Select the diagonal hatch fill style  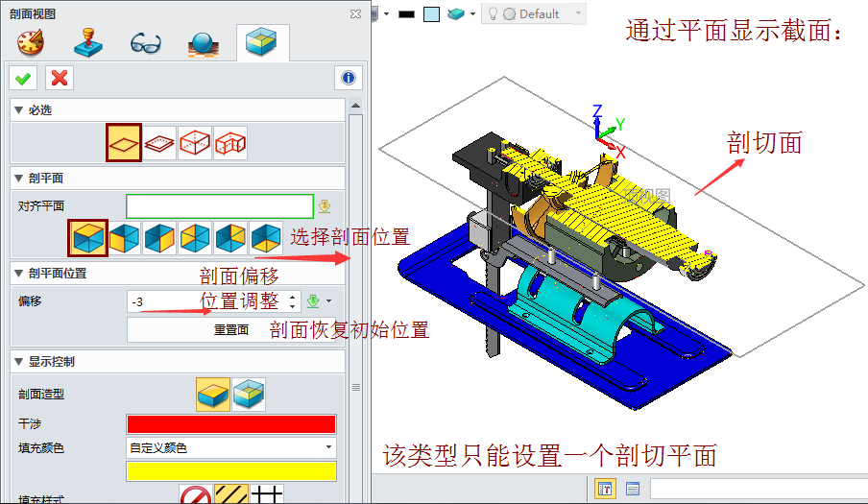pos(231,495)
